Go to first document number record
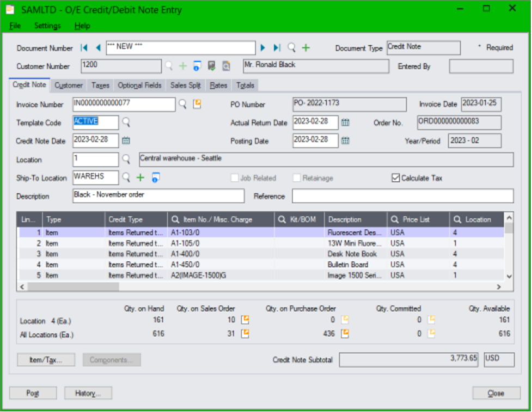The height and width of the screenshot is (412, 532). (x=84, y=48)
